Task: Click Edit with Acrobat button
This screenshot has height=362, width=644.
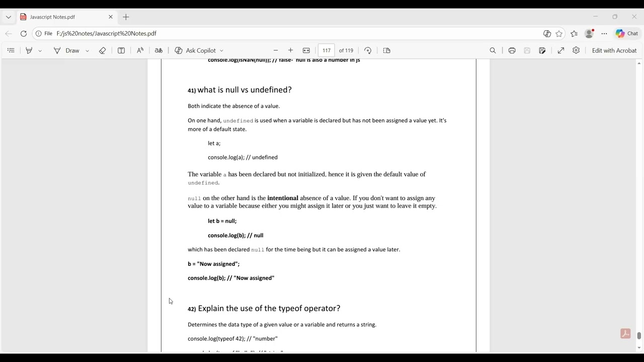Action: pos(614,50)
